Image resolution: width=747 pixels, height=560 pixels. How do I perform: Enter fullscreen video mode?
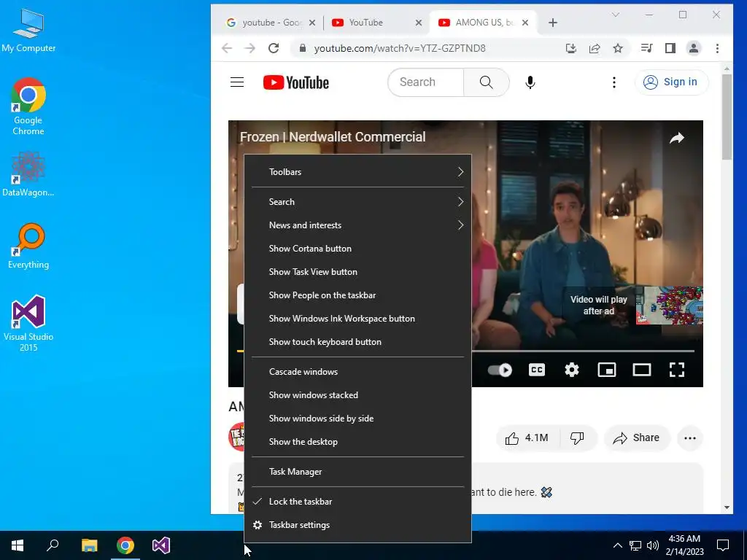pyautogui.click(x=677, y=370)
